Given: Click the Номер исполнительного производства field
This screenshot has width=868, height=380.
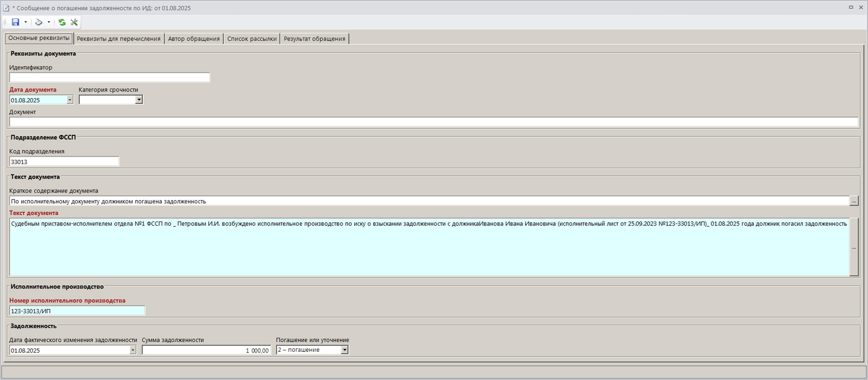Looking at the screenshot, I should click(77, 311).
